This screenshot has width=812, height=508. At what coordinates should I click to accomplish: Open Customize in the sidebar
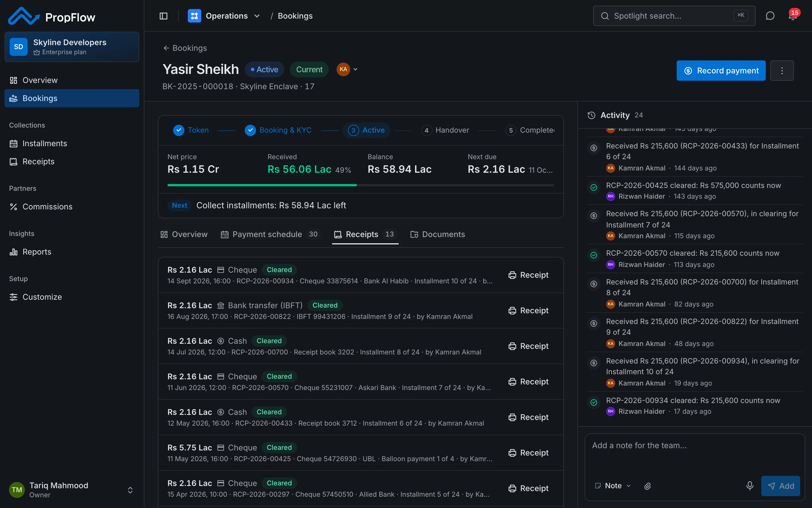pyautogui.click(x=72, y=297)
